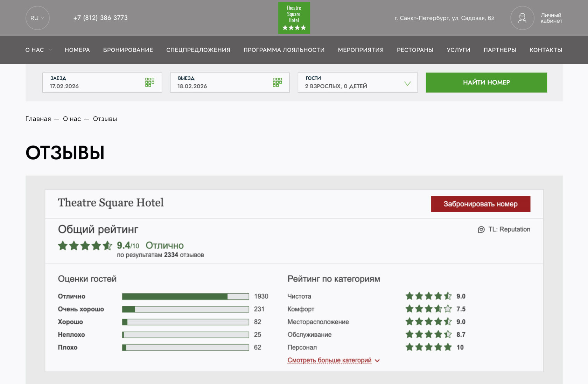Click the 9.4/10 overall score
Viewport: 588px width, 384px height.
(128, 245)
